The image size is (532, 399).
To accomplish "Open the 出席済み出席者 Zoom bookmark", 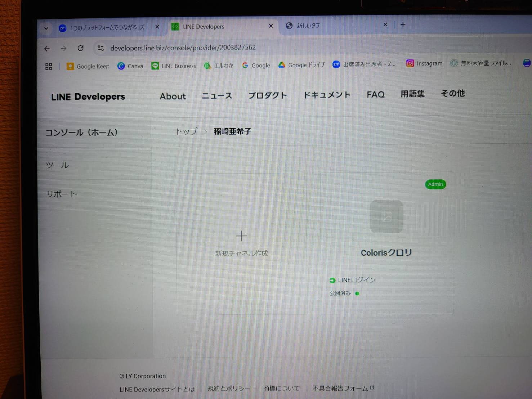I will [364, 64].
